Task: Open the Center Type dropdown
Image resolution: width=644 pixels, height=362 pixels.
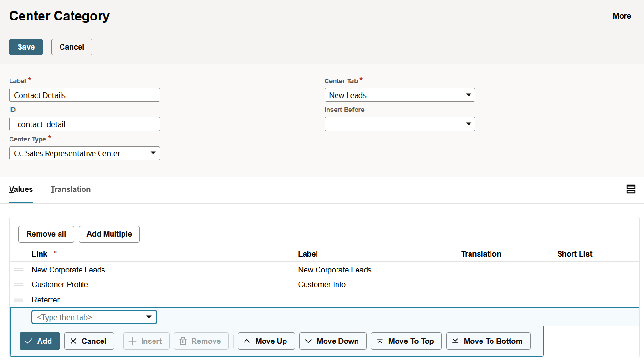Action: pos(84,153)
